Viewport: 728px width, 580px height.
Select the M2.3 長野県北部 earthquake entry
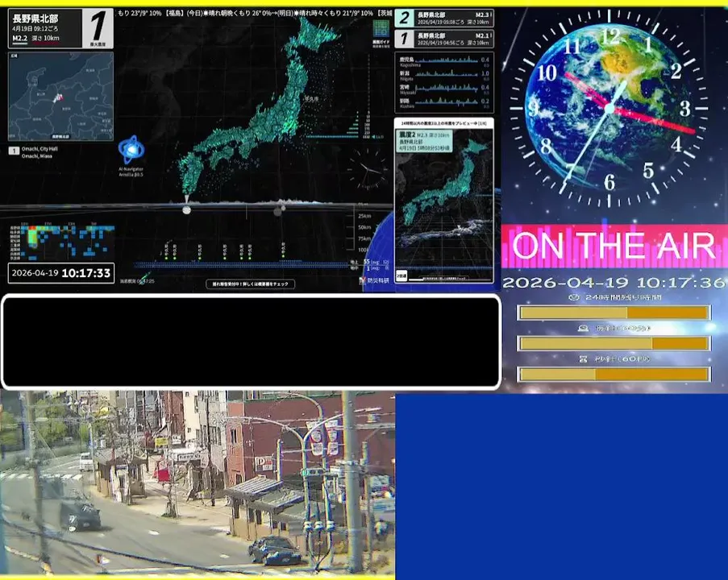[x=444, y=19]
